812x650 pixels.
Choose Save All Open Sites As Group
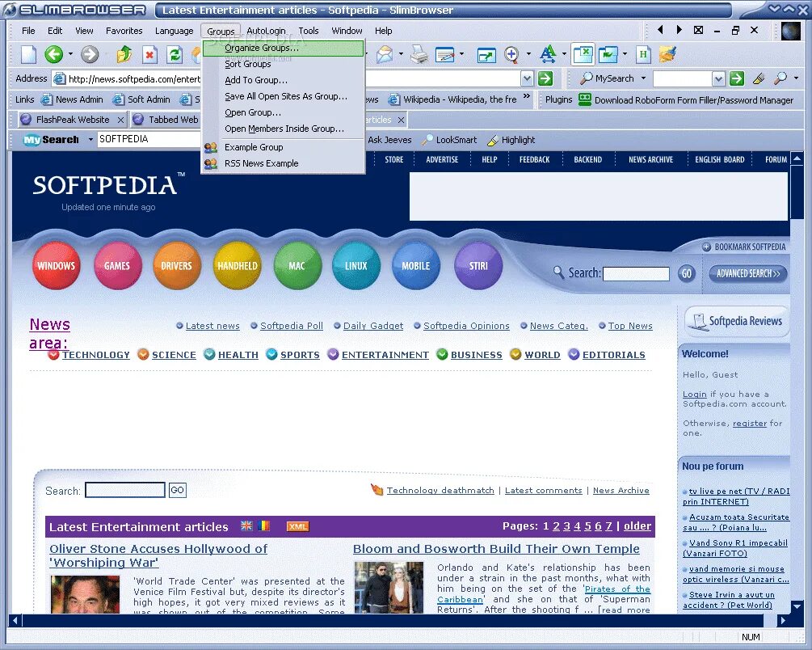(x=284, y=96)
